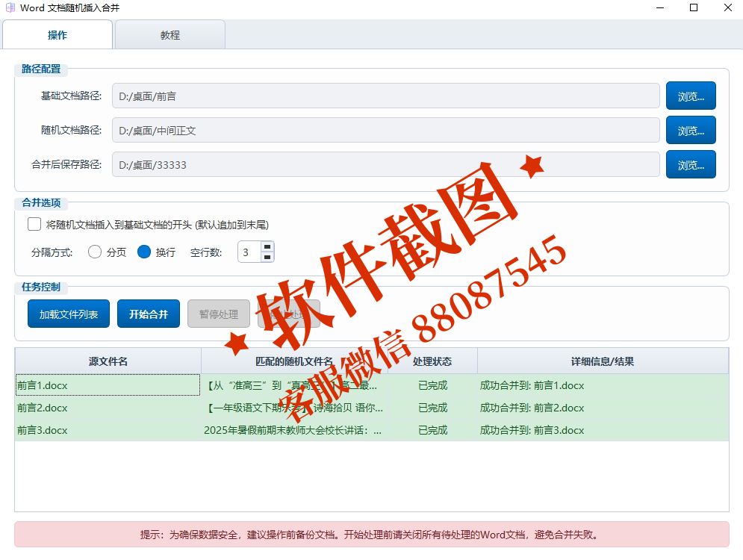Click 浏览 button for 基础文档路径
743x560 pixels.
[x=690, y=96]
